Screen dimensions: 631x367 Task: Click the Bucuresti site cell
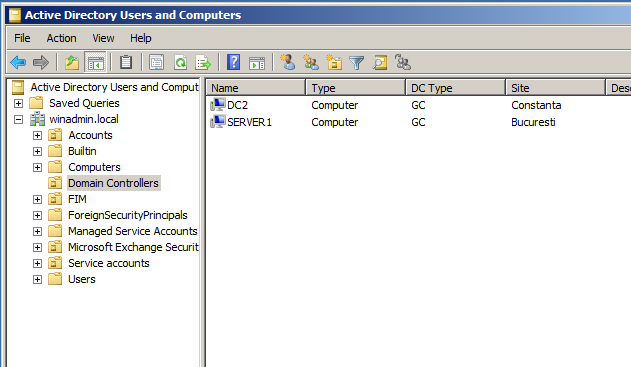point(533,122)
